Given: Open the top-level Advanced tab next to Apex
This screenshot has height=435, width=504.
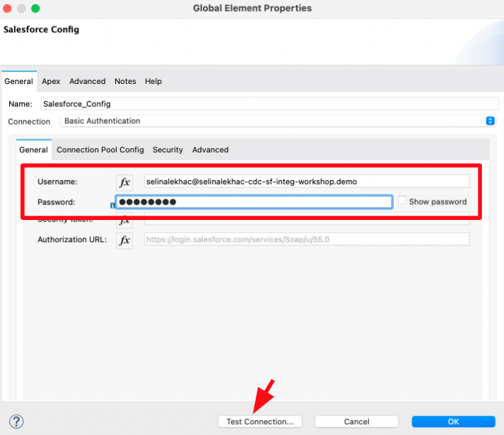Looking at the screenshot, I should click(88, 81).
